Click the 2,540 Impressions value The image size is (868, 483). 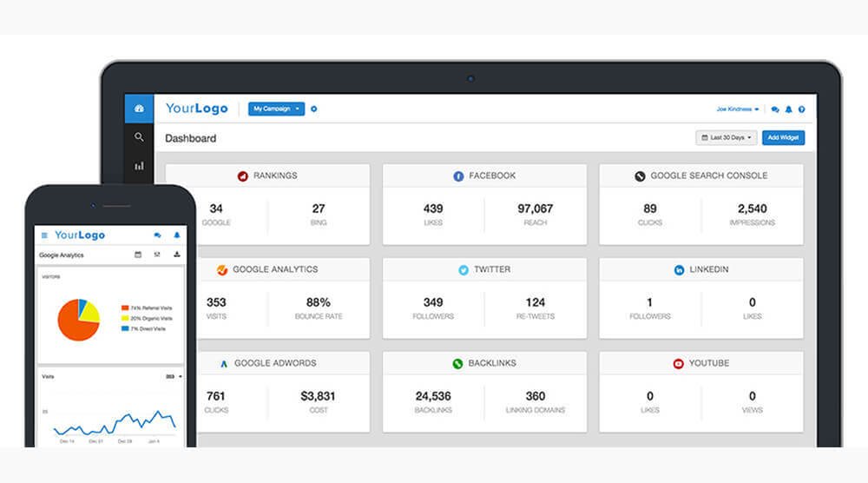click(x=753, y=208)
